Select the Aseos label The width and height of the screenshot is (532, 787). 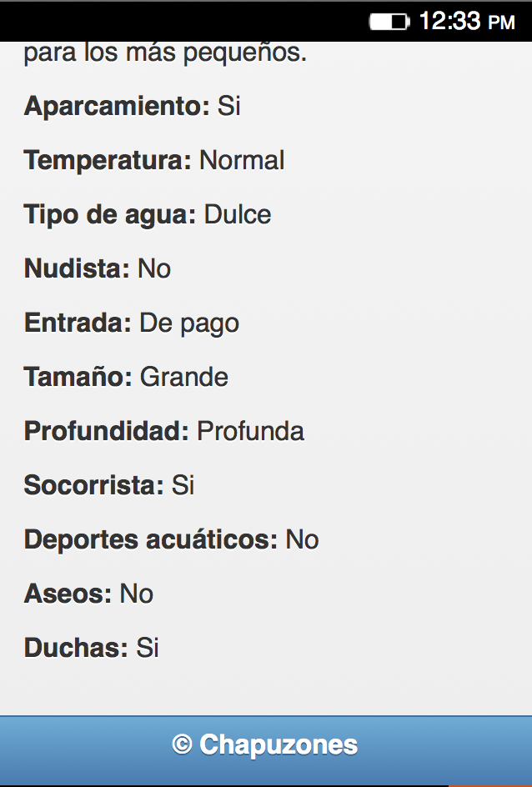point(68,594)
